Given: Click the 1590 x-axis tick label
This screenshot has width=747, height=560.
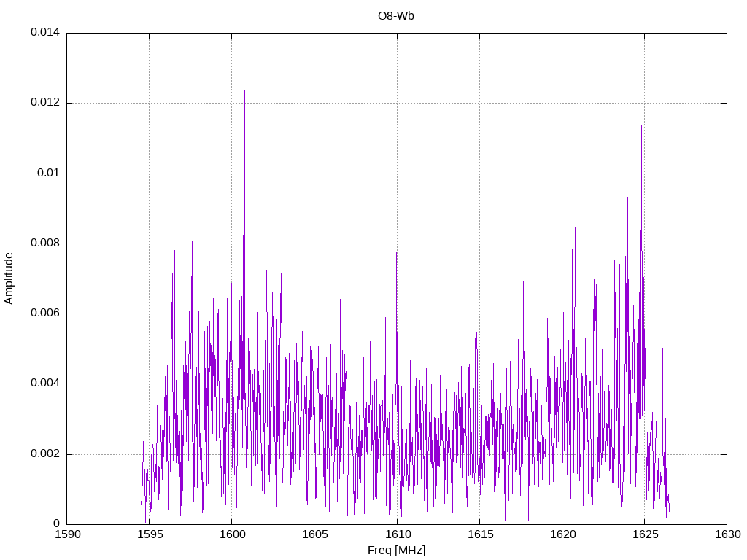Looking at the screenshot, I should (x=68, y=534).
